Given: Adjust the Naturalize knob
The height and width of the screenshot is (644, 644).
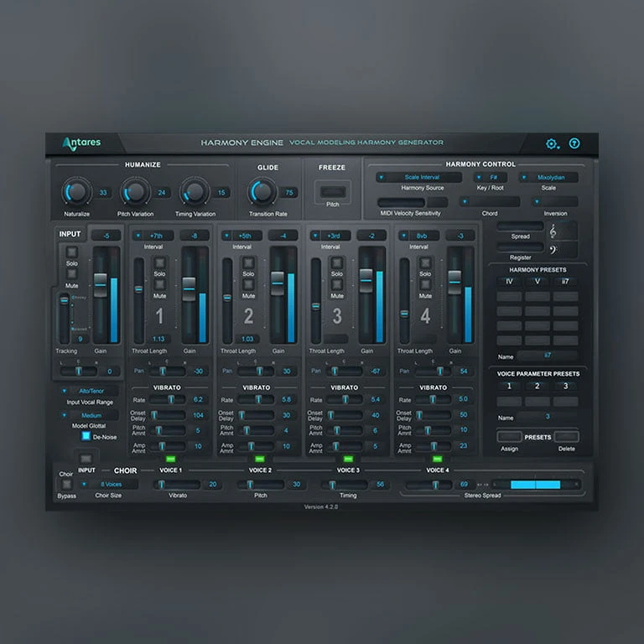Looking at the screenshot, I should coord(76,191).
